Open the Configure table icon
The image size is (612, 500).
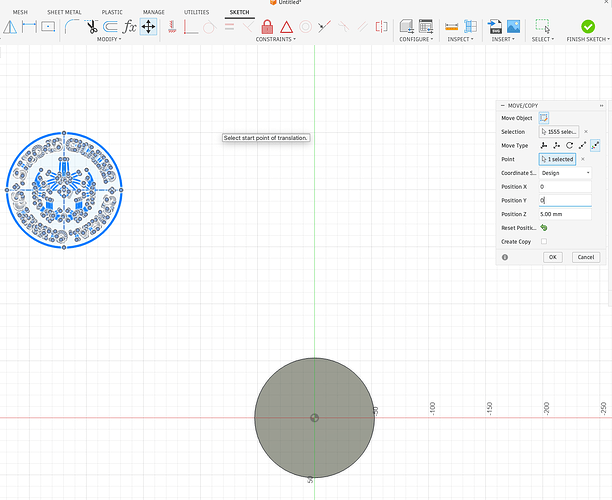(x=426, y=27)
